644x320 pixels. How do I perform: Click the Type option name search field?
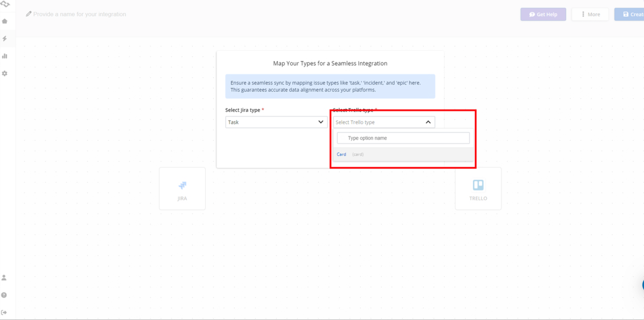click(x=403, y=138)
